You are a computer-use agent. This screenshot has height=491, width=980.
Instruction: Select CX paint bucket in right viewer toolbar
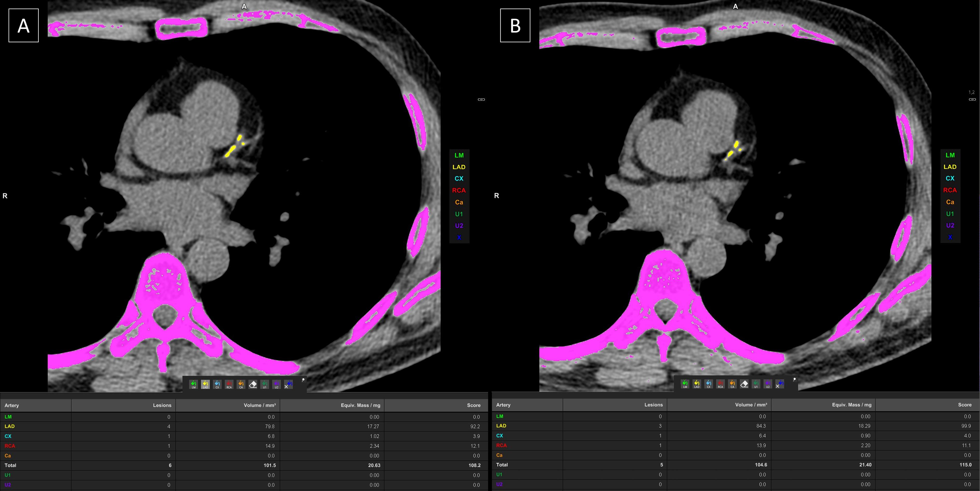(x=709, y=384)
